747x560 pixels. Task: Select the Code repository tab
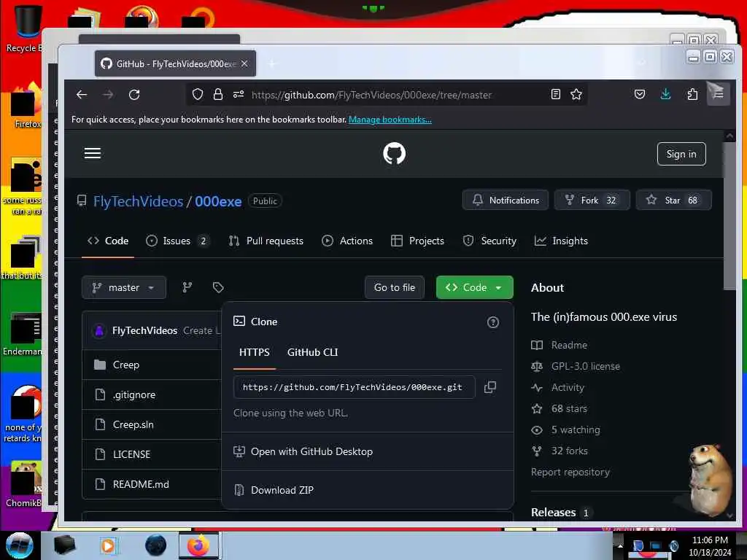tap(108, 241)
